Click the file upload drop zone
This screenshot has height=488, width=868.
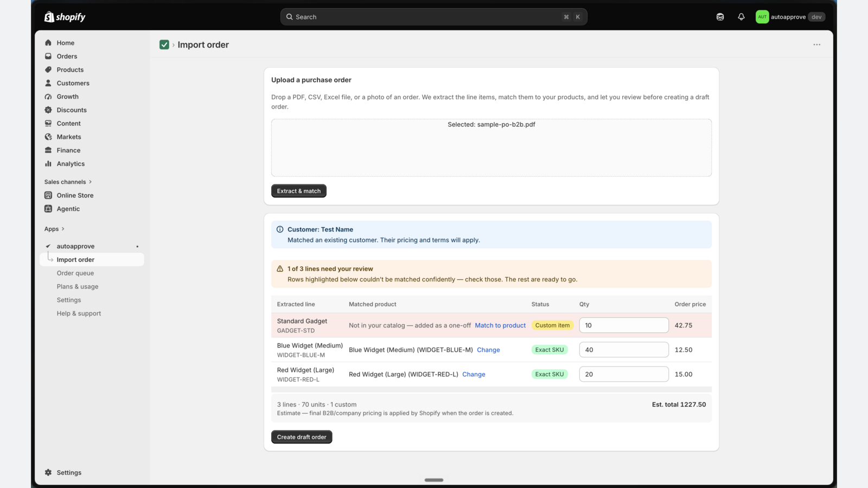492,147
